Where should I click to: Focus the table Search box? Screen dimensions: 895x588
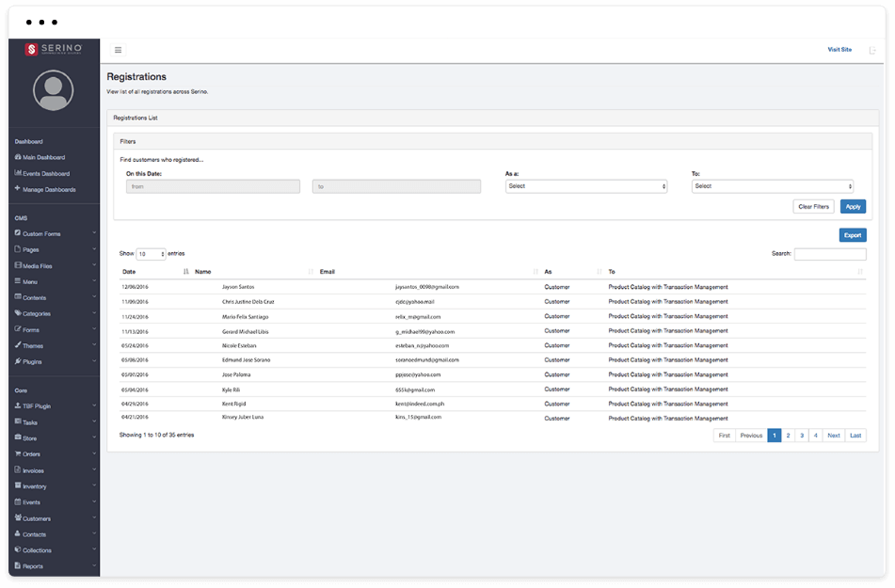(x=830, y=254)
